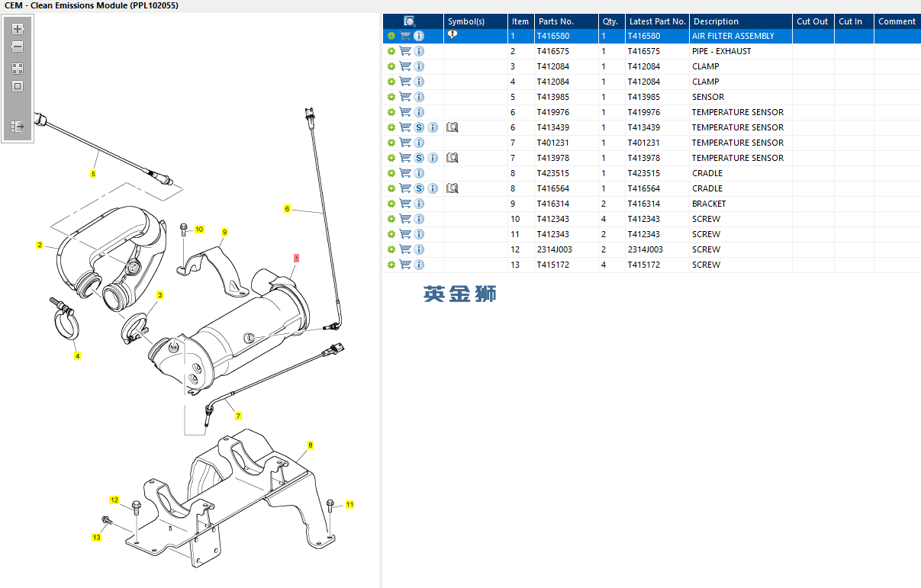The image size is (921, 588).
Task: Sort by the Parts No. column header
Action: 555,21
